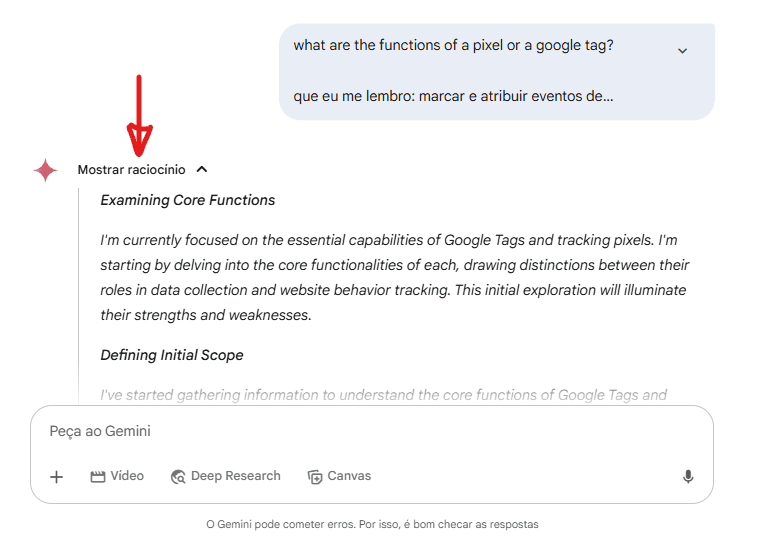Image resolution: width=774 pixels, height=542 pixels.
Task: Click the Examining Core Functions heading
Action: click(x=188, y=200)
